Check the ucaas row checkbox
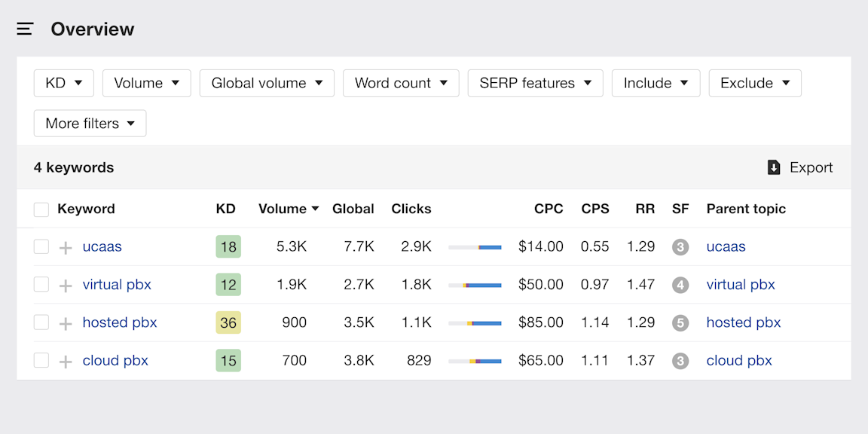The height and width of the screenshot is (434, 868). (x=41, y=247)
